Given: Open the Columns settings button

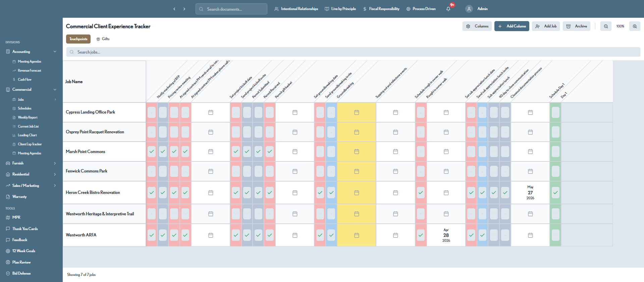Looking at the screenshot, I should [x=477, y=26].
